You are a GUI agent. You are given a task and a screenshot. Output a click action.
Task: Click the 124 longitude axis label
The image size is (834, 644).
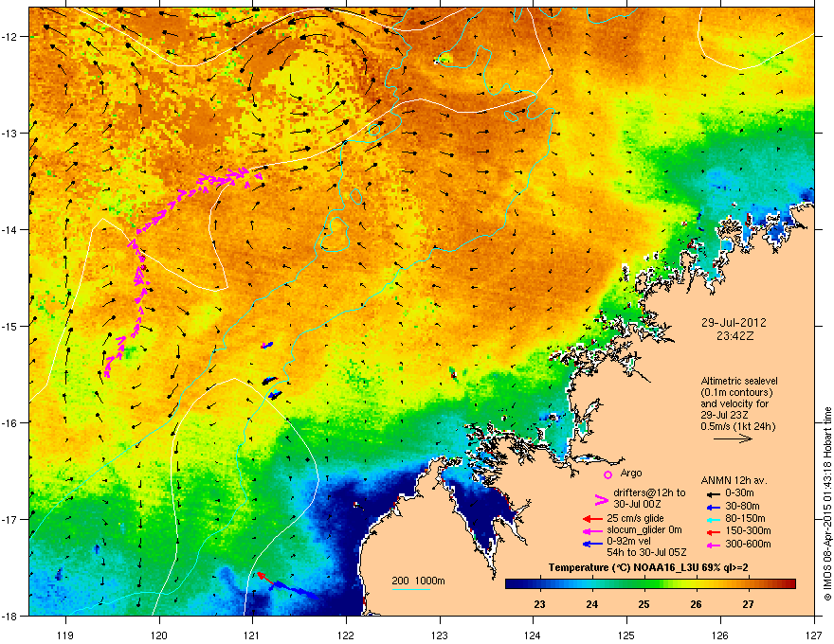pyautogui.click(x=533, y=635)
